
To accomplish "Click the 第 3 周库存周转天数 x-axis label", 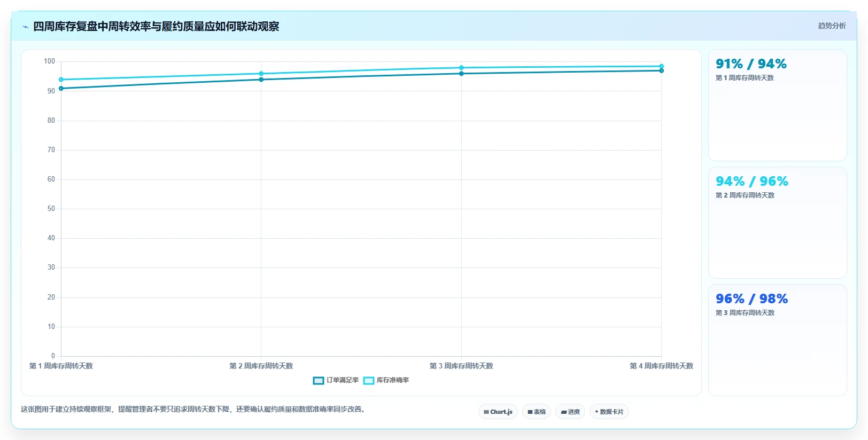I will [x=461, y=366].
